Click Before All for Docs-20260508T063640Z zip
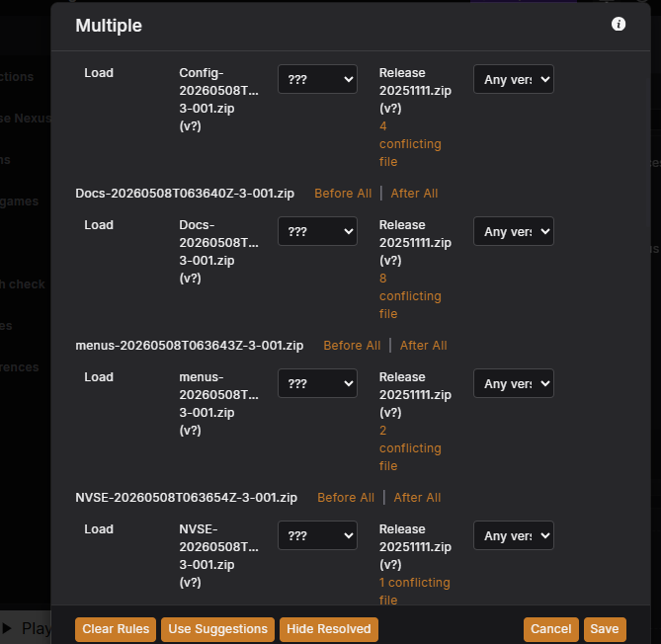 [x=343, y=193]
